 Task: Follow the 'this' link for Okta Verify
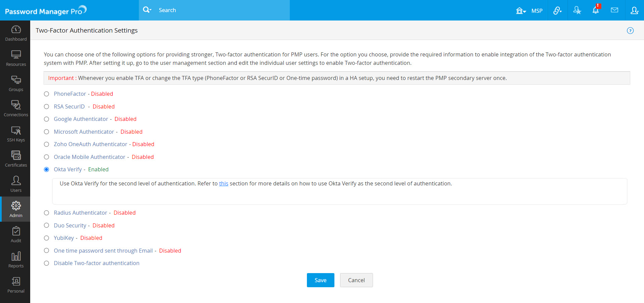coord(223,184)
